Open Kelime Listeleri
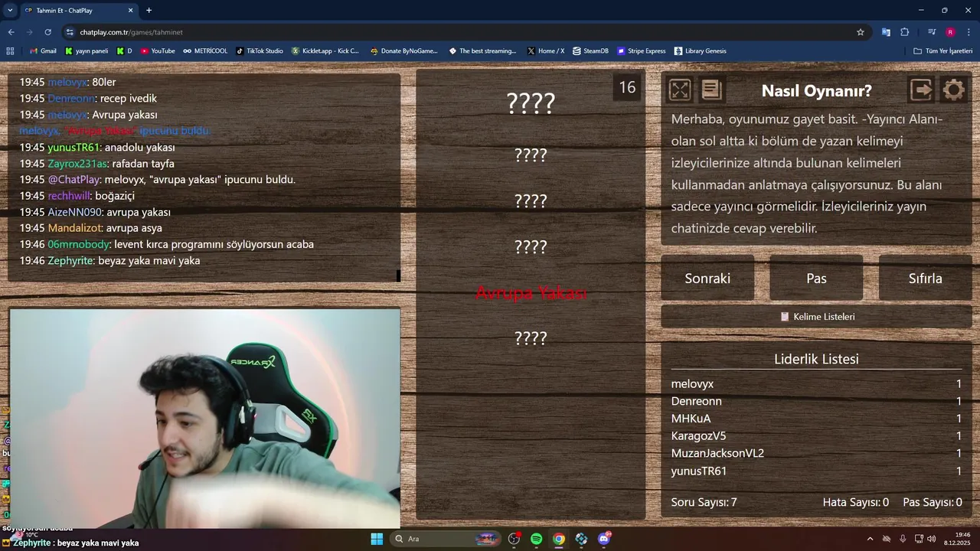The height and width of the screenshot is (551, 980). pyautogui.click(x=816, y=316)
